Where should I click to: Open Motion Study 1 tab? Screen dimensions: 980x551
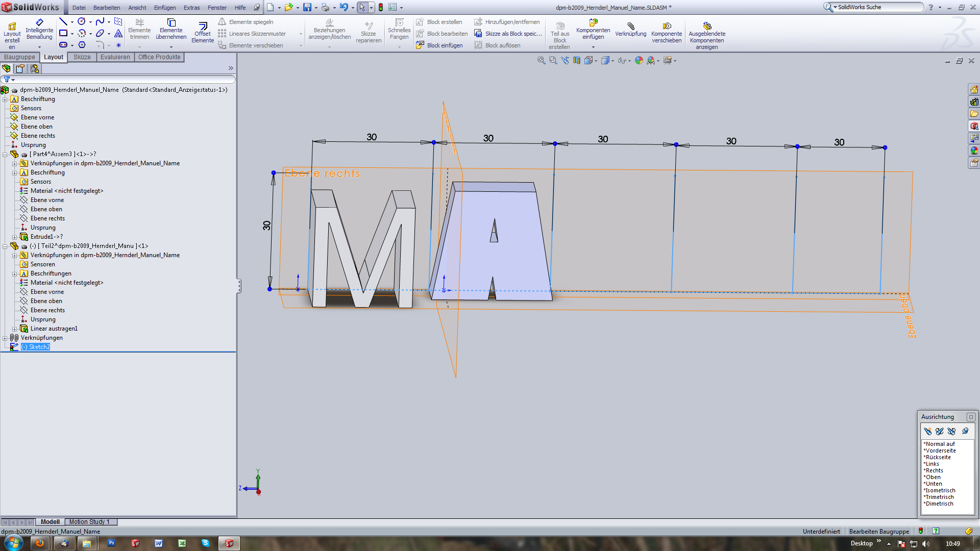point(89,522)
